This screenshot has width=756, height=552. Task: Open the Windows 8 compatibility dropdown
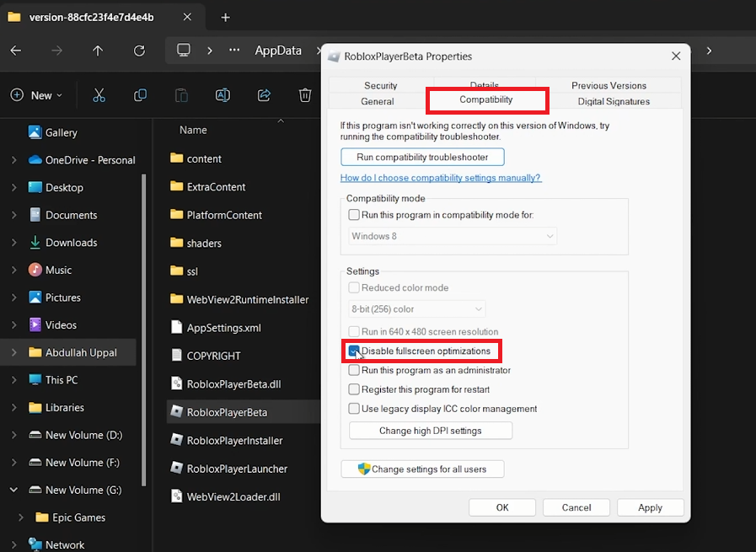click(453, 236)
